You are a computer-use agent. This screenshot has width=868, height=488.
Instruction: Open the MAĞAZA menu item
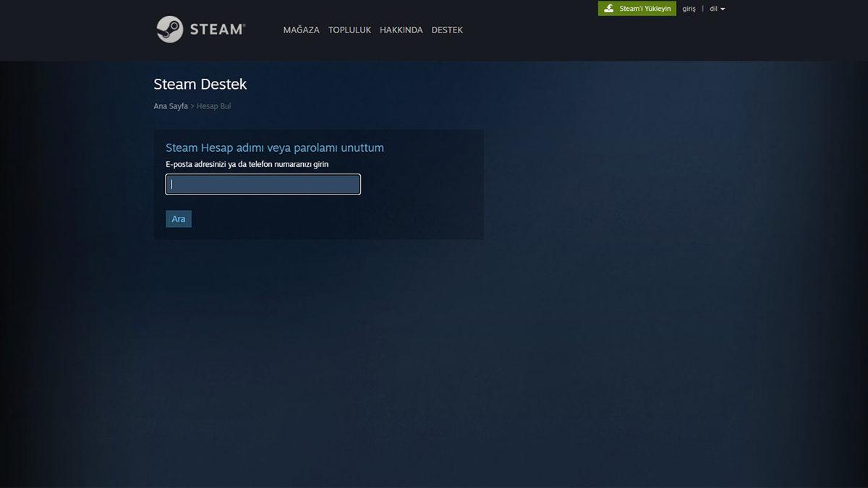[301, 30]
